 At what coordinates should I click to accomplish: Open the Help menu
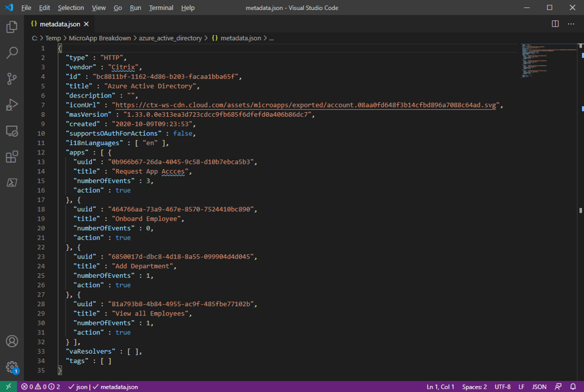tap(188, 8)
